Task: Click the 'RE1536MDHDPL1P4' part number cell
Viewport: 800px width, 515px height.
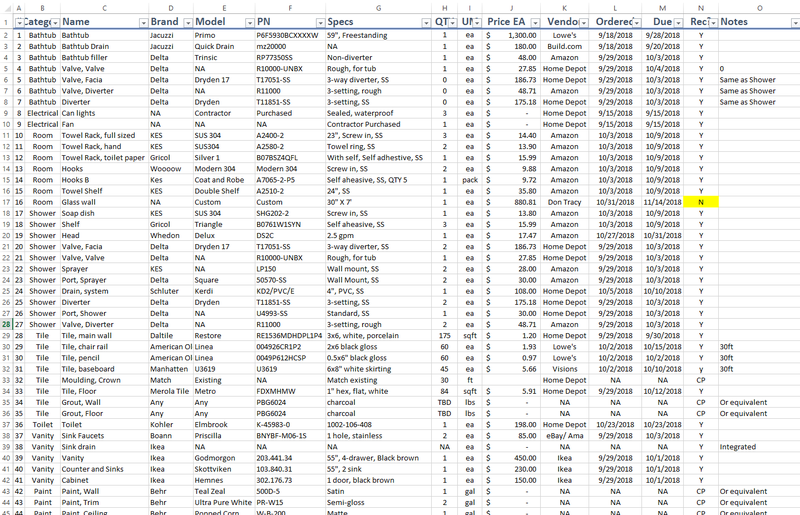Action: click(290, 336)
